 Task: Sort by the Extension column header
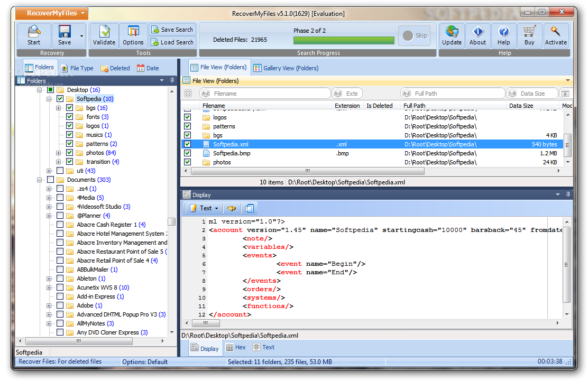(347, 106)
